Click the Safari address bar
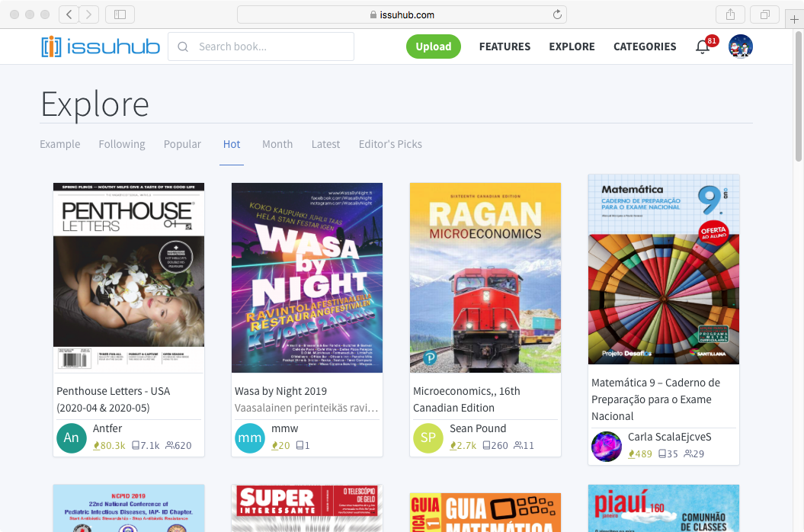Viewport: 804px width, 532px height. [x=402, y=14]
